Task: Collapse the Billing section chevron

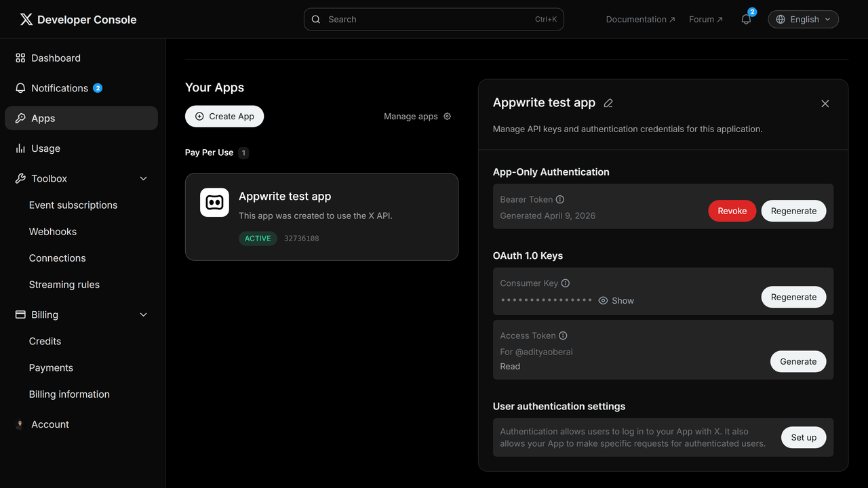Action: [143, 315]
